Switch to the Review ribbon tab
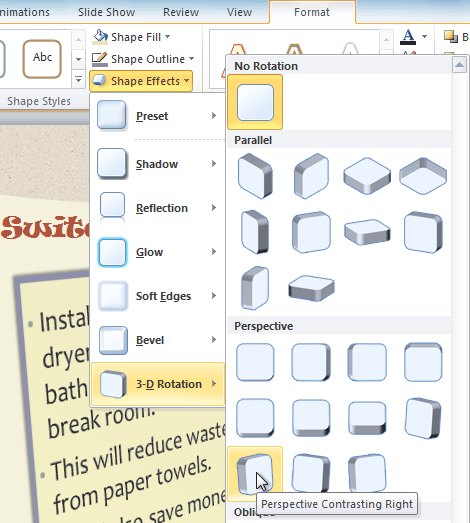470x523 pixels. [181, 12]
